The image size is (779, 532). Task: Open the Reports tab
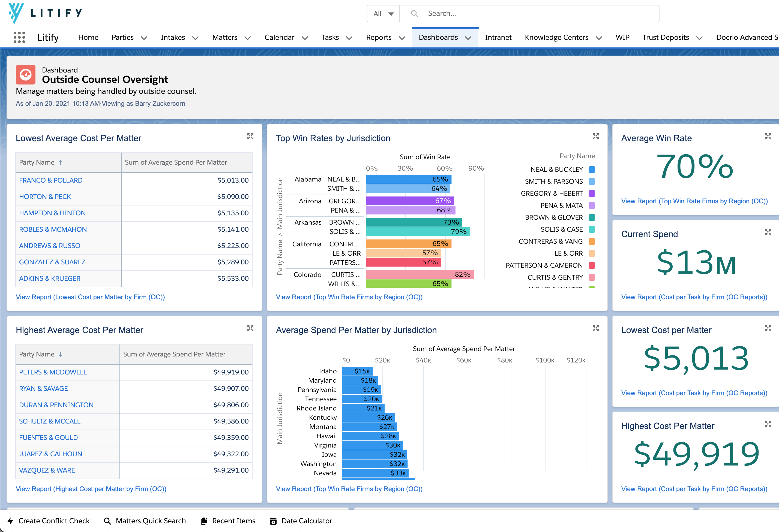(379, 38)
